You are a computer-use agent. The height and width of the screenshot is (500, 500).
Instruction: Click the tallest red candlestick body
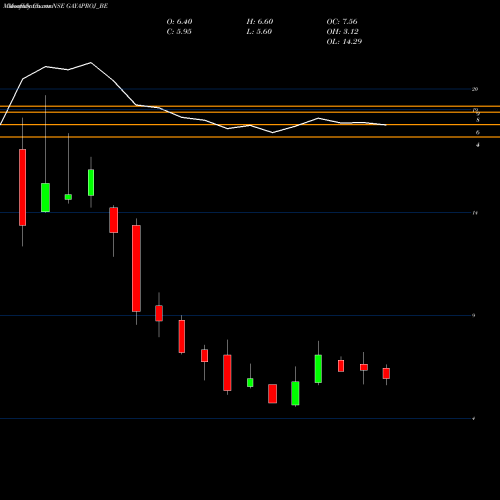pyautogui.click(x=136, y=268)
